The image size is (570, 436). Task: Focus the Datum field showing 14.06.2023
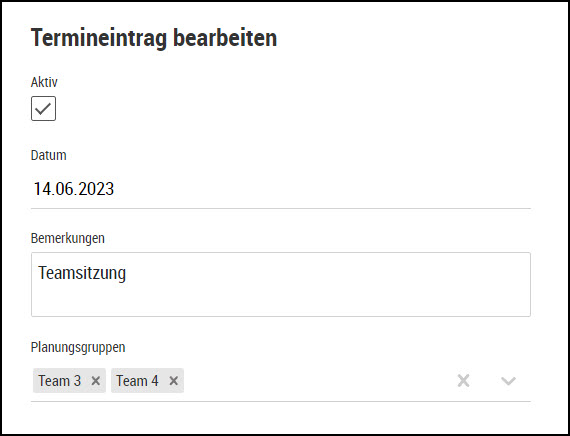281,189
